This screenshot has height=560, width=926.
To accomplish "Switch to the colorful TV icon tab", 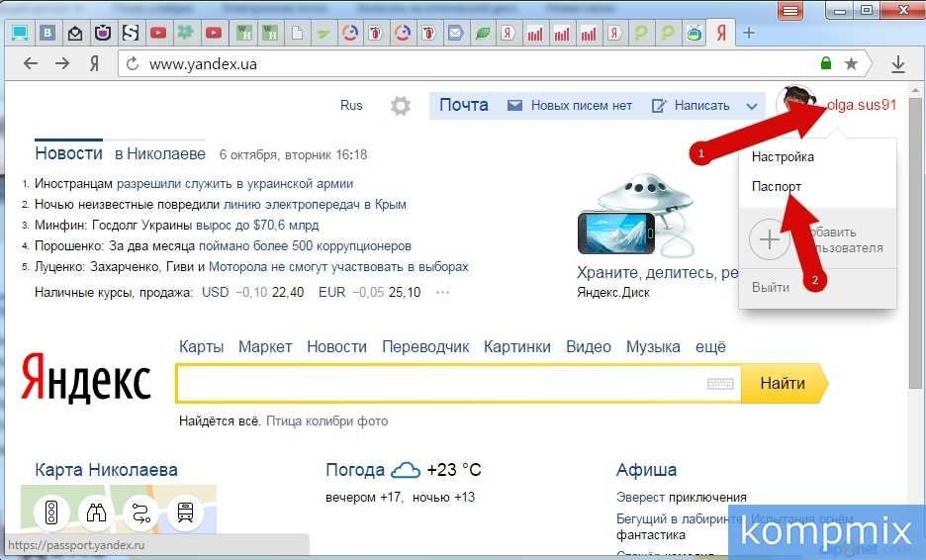I will (694, 33).
